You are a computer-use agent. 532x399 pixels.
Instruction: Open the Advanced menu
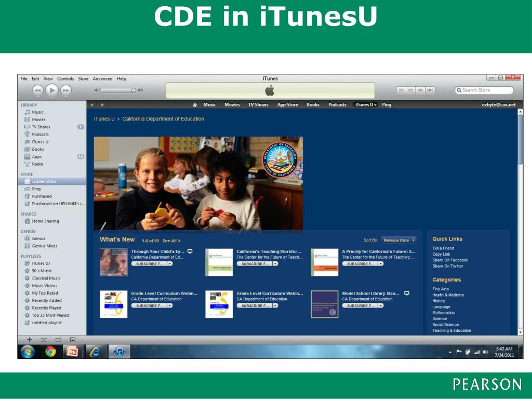pyautogui.click(x=102, y=79)
